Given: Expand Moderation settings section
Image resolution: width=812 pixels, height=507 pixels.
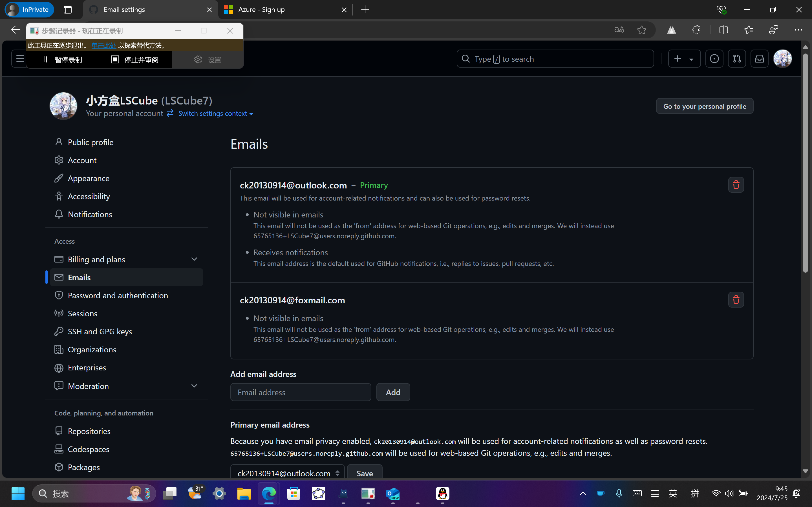Looking at the screenshot, I should coord(194,386).
